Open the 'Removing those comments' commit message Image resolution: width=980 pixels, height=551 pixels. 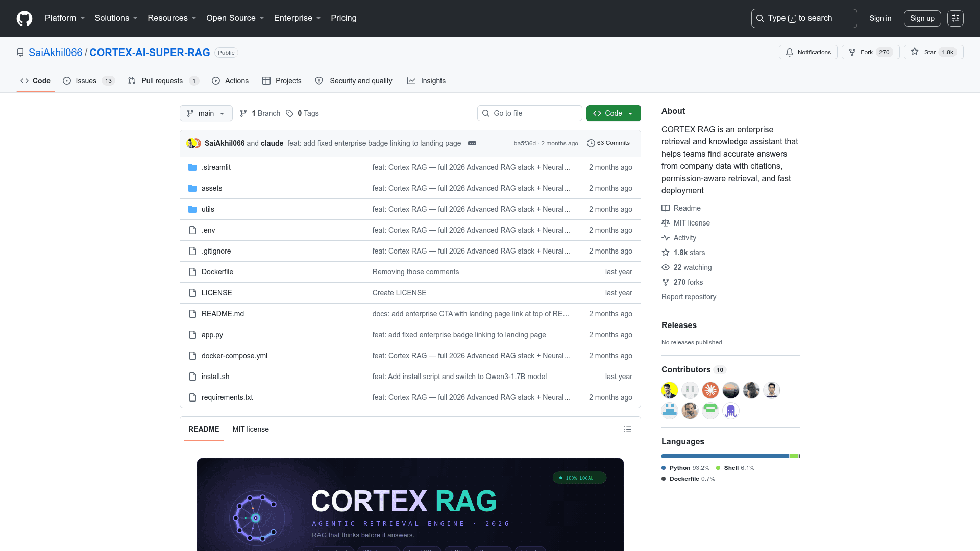click(415, 272)
